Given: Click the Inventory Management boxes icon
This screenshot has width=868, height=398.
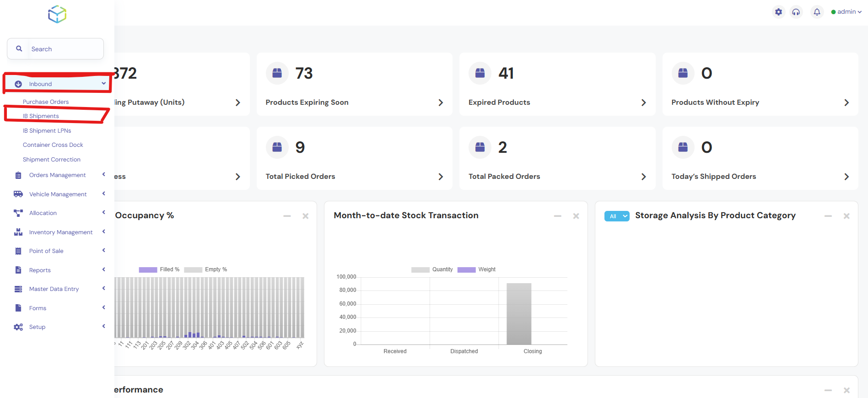Looking at the screenshot, I should point(18,232).
